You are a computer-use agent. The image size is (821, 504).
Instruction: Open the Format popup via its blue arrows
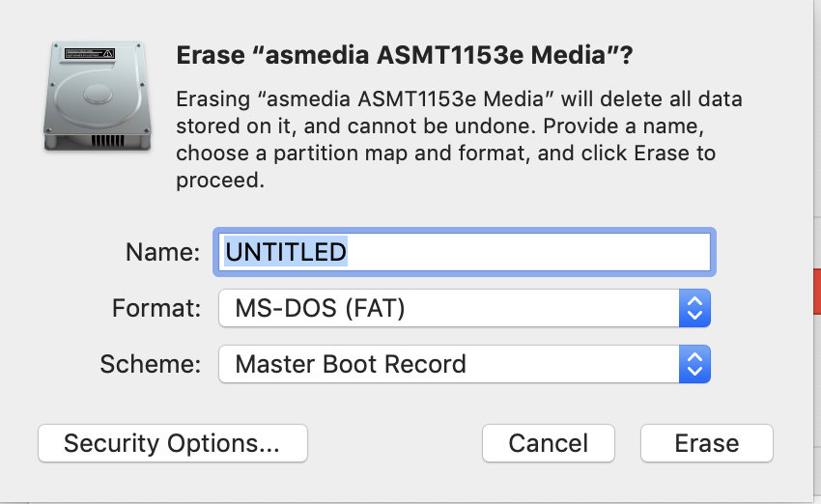pyautogui.click(x=694, y=308)
